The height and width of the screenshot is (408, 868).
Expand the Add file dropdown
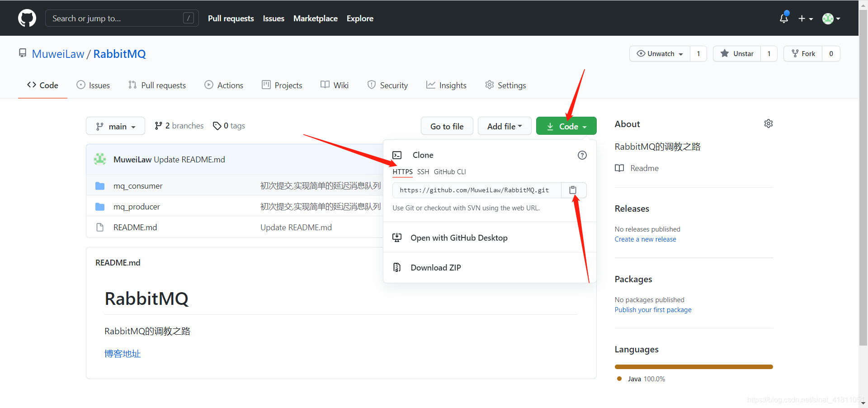[x=505, y=126]
